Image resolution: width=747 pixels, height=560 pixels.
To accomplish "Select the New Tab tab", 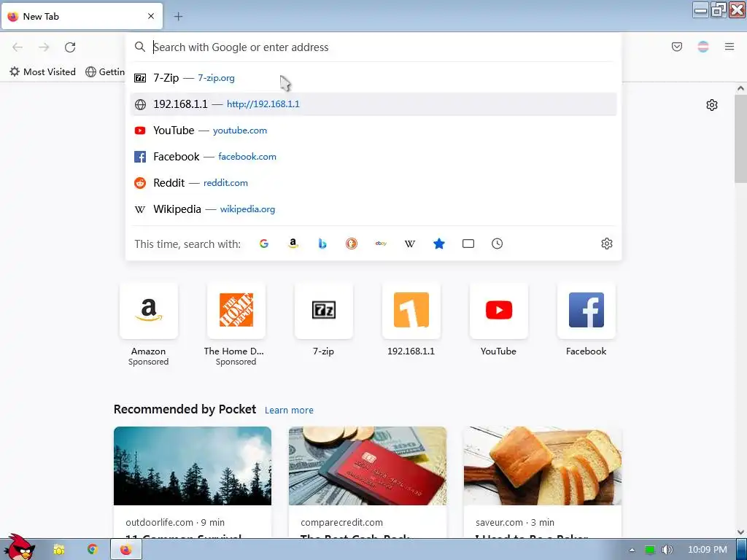I will (82, 16).
